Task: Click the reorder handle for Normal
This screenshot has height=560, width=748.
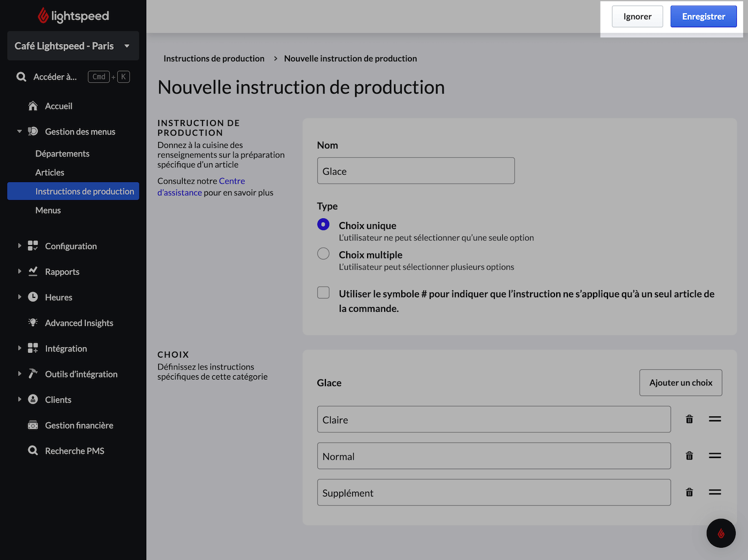Action: pyautogui.click(x=715, y=455)
